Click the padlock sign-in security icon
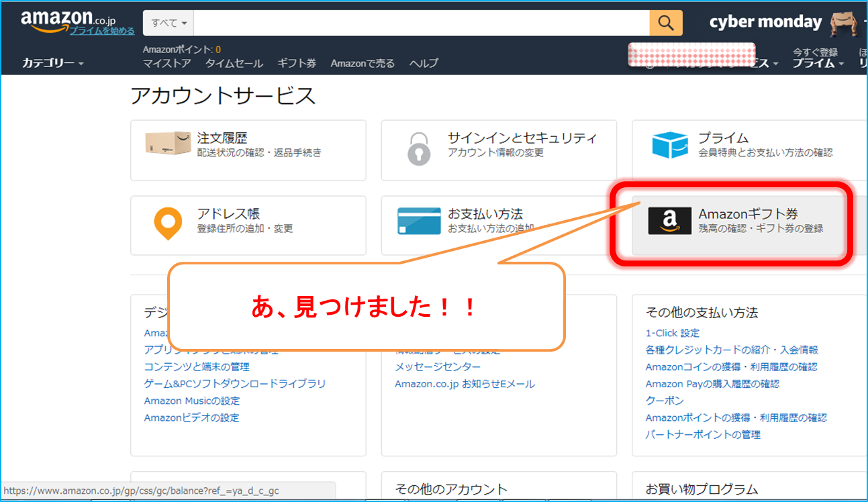Image resolution: width=868 pixels, height=502 pixels. click(419, 148)
